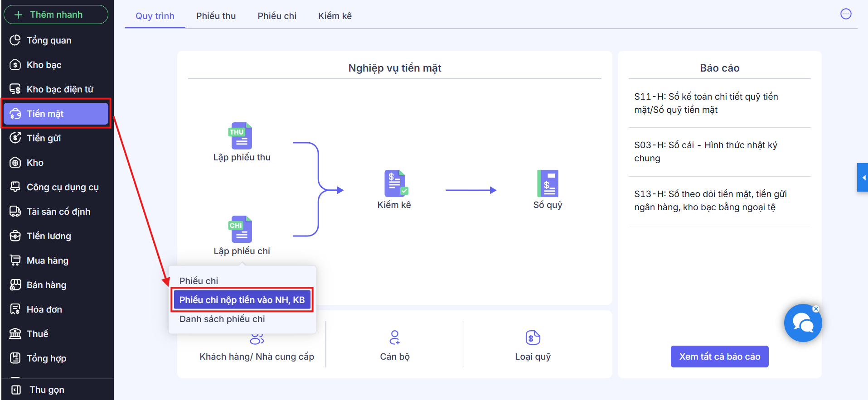Viewport: 868px width, 400px height.
Task: Click the Lập phiếu chi icon
Action: pos(241,229)
